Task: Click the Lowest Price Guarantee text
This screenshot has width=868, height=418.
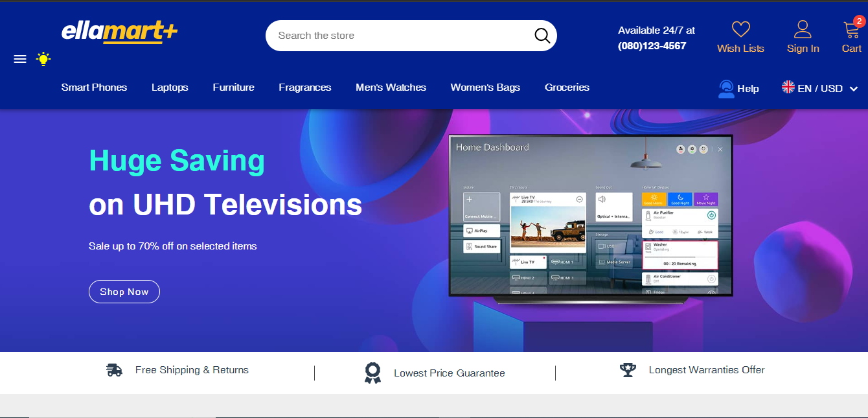Action: click(450, 373)
